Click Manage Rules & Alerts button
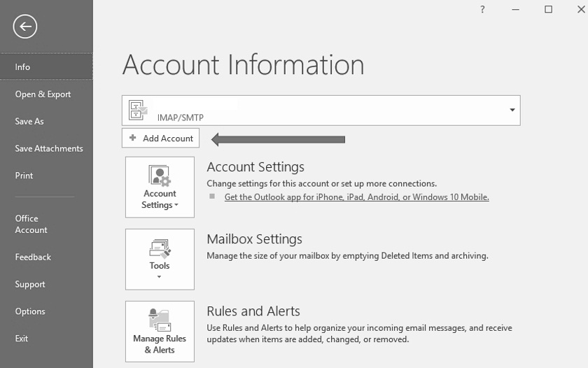Screen dimensions: 588x368 click(160, 332)
